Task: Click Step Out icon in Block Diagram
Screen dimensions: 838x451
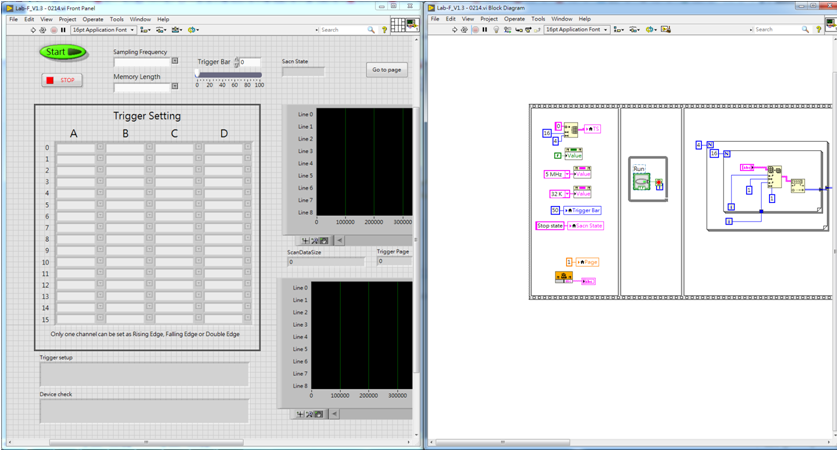Action: [537, 29]
